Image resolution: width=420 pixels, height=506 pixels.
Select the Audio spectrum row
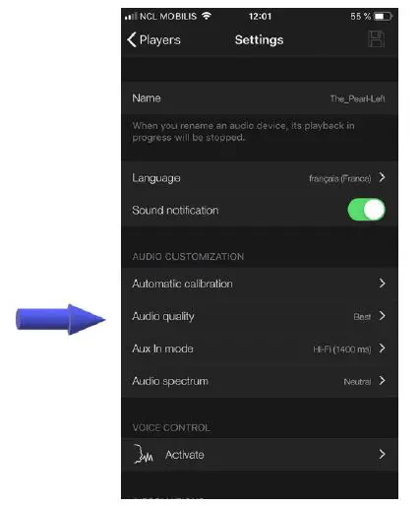(260, 381)
